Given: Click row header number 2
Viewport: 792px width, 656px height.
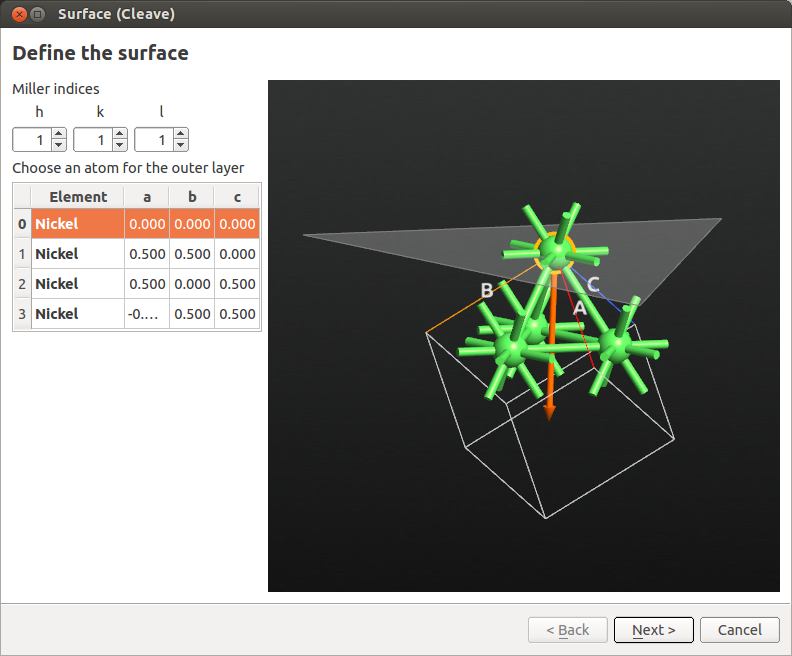Looking at the screenshot, I should click(x=22, y=284).
